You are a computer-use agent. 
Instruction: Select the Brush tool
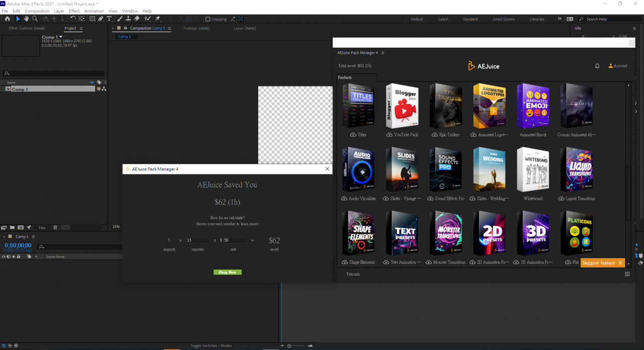pos(121,19)
